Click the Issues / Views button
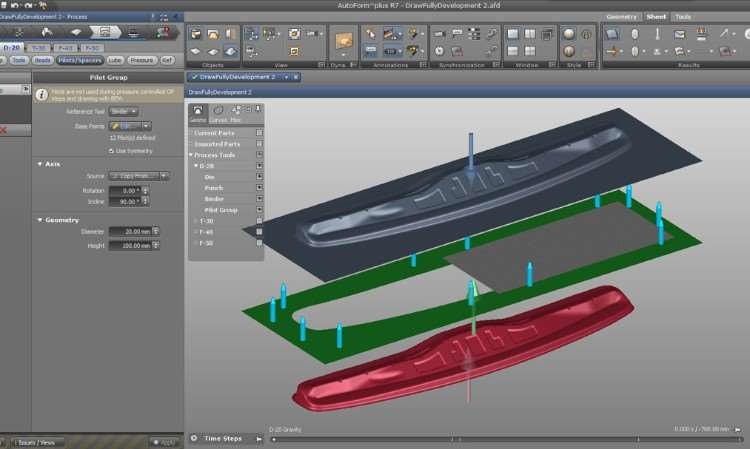The image size is (750, 449). point(38,441)
